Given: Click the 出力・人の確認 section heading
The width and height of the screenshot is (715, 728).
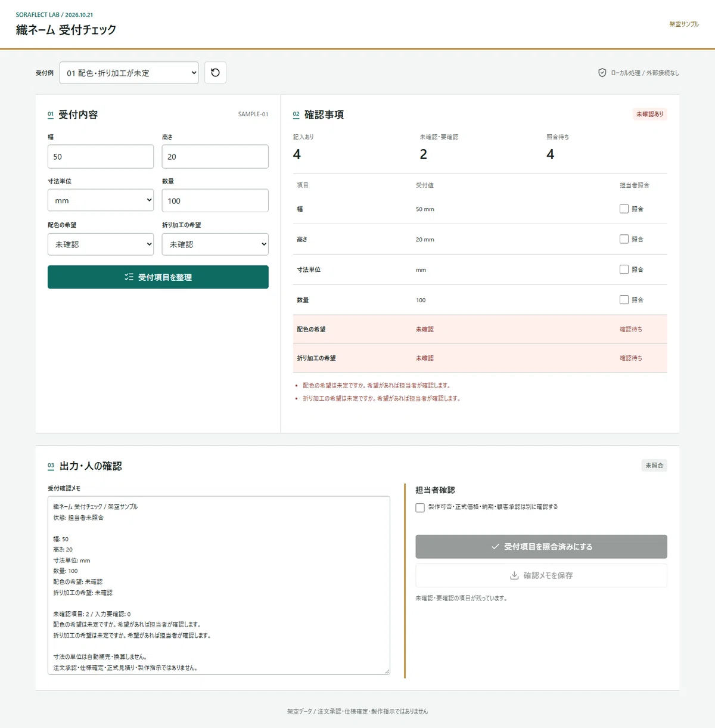Looking at the screenshot, I should point(91,466).
